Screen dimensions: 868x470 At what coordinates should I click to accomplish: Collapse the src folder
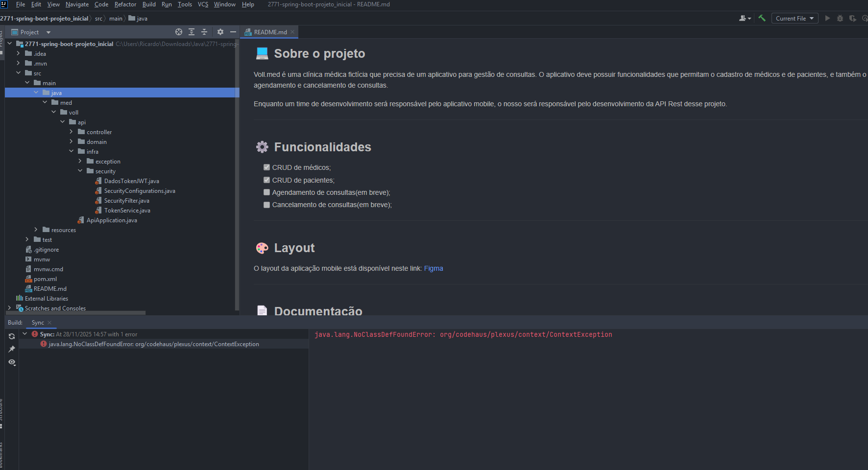click(x=18, y=73)
